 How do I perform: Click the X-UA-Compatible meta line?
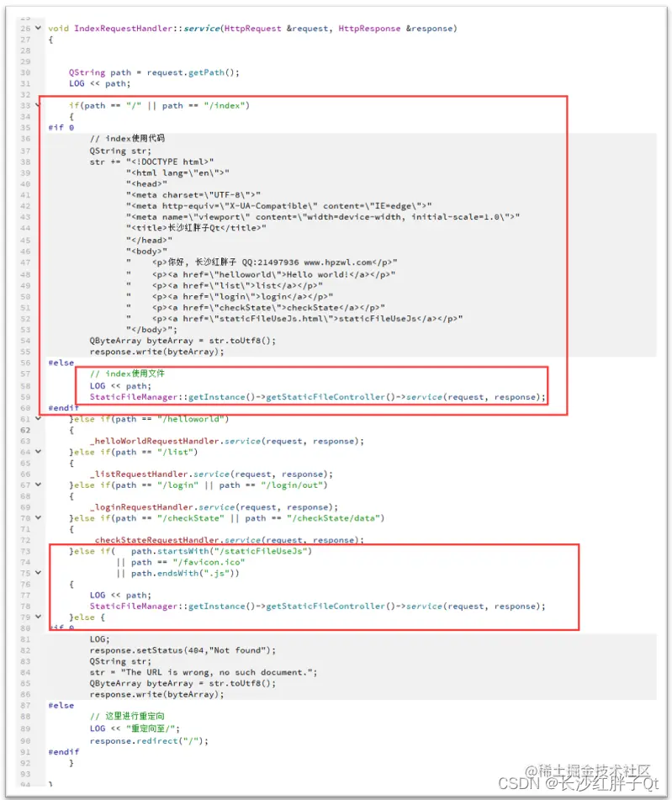pos(278,205)
